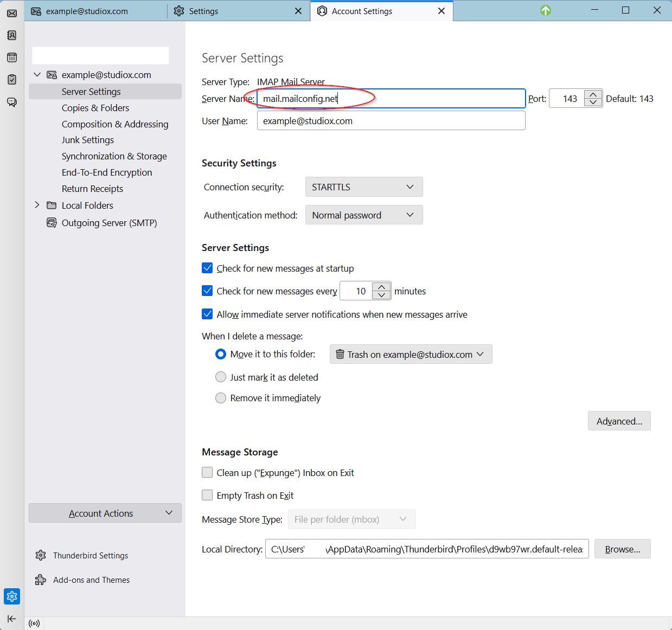Toggle Check for new messages every checkbox
Viewport: 672px width, 630px height.
coord(207,291)
